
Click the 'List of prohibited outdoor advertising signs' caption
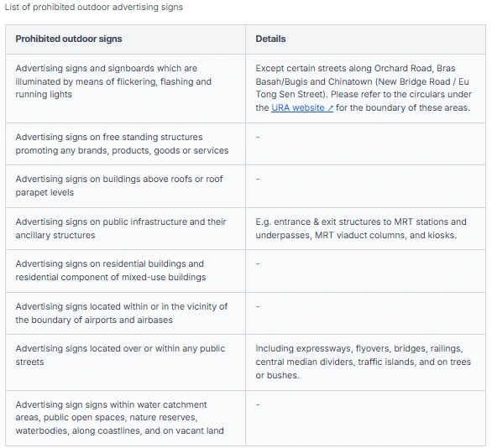tap(93, 7)
